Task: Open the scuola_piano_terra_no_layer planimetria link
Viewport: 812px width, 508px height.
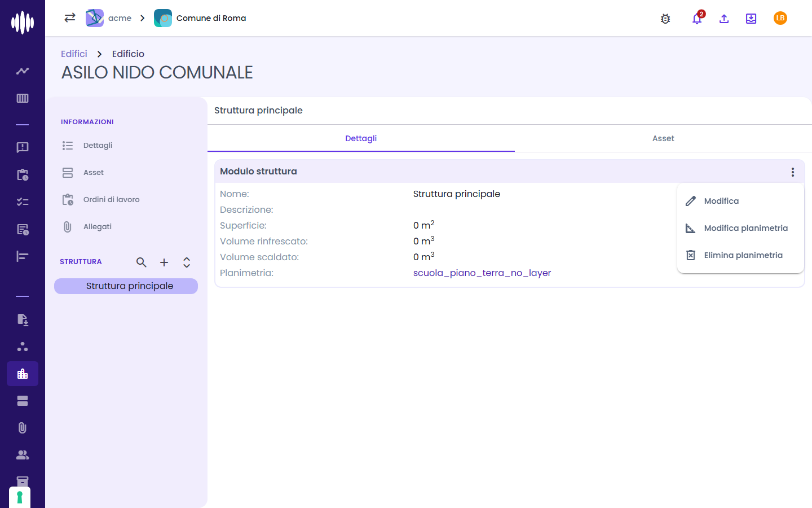Action: [482, 273]
